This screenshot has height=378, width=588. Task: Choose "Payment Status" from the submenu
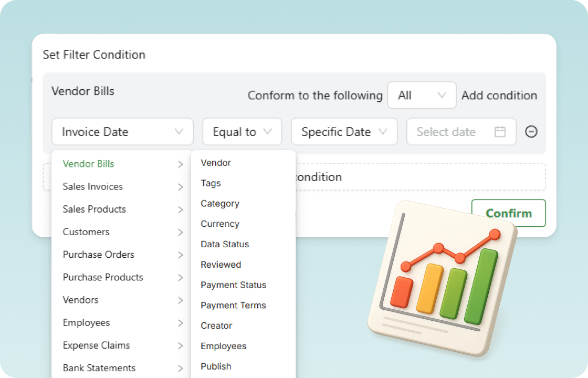pos(233,285)
